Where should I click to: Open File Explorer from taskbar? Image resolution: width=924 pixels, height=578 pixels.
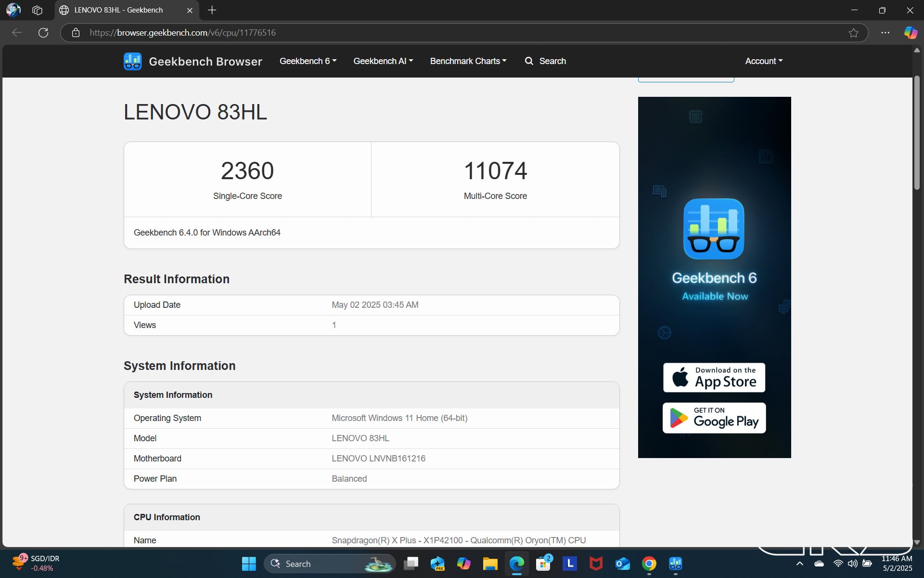tap(490, 564)
